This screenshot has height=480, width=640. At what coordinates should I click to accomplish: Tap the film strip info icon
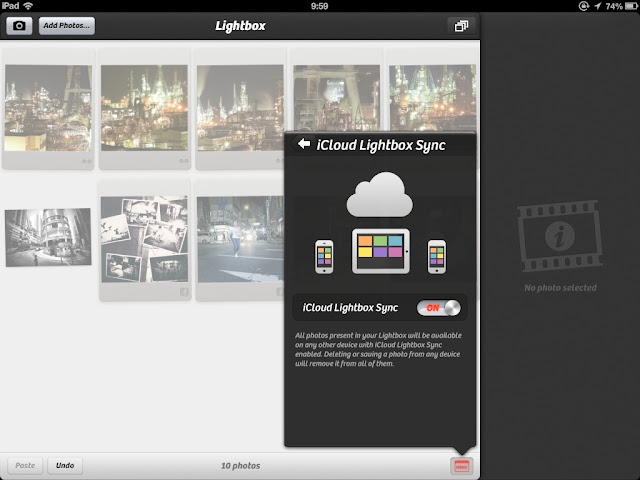pos(560,236)
